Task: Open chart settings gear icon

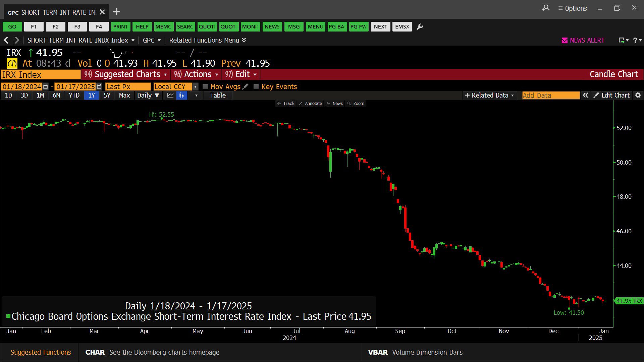Action: point(638,96)
